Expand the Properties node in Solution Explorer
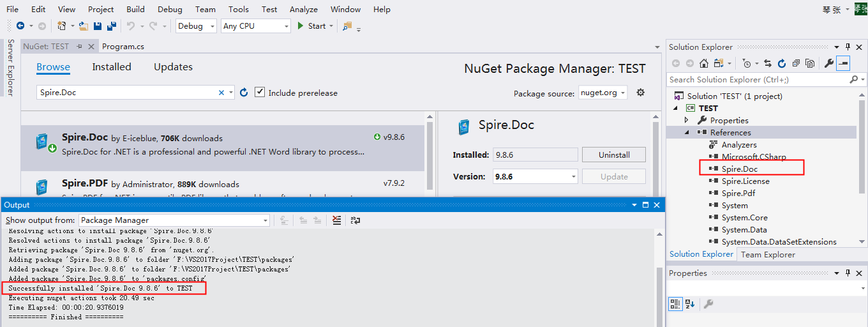Viewport: 868px width, 327px height. point(687,120)
